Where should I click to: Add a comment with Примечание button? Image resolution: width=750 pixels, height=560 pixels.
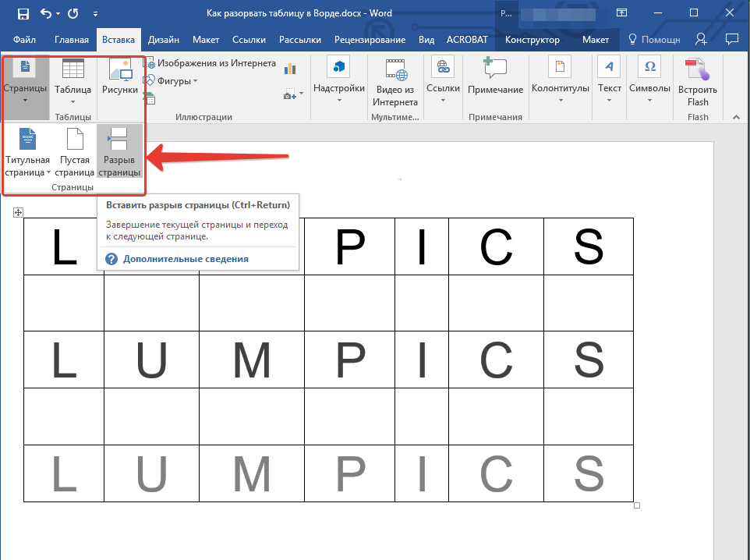(495, 76)
